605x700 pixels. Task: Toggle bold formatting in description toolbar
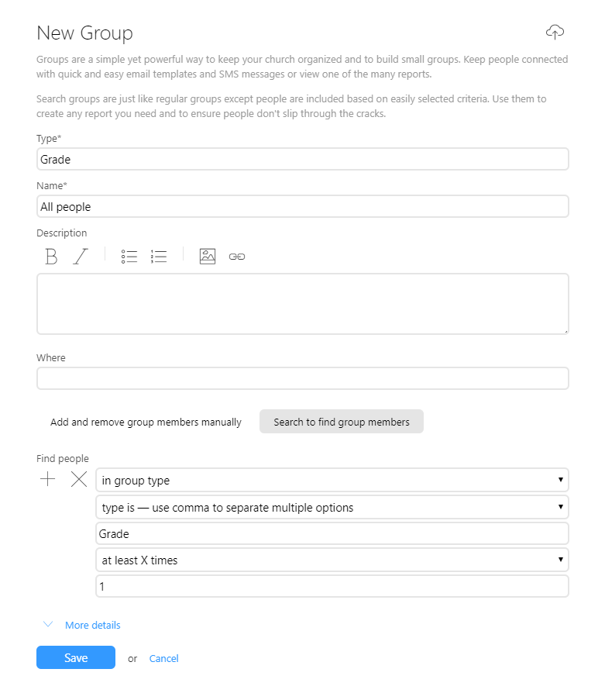51,257
